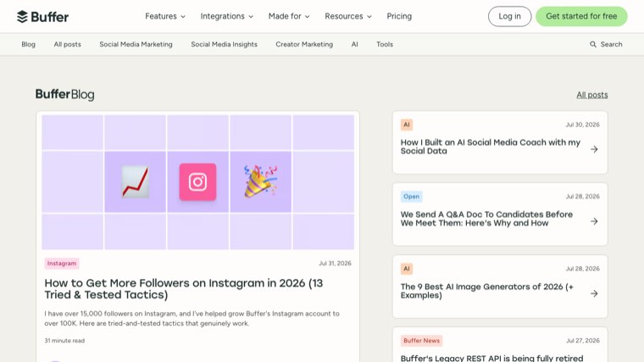
Task: Click the Jul 27, 2026 date
Action: [583, 341]
